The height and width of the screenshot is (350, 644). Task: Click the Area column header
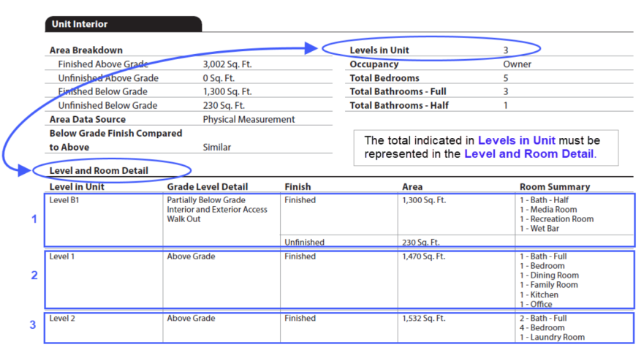[412, 187]
